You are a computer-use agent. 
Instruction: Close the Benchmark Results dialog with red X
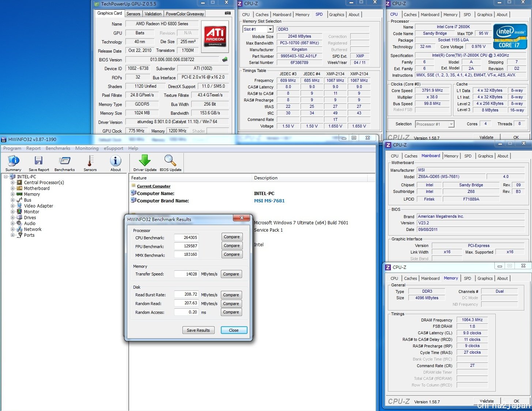(x=242, y=218)
